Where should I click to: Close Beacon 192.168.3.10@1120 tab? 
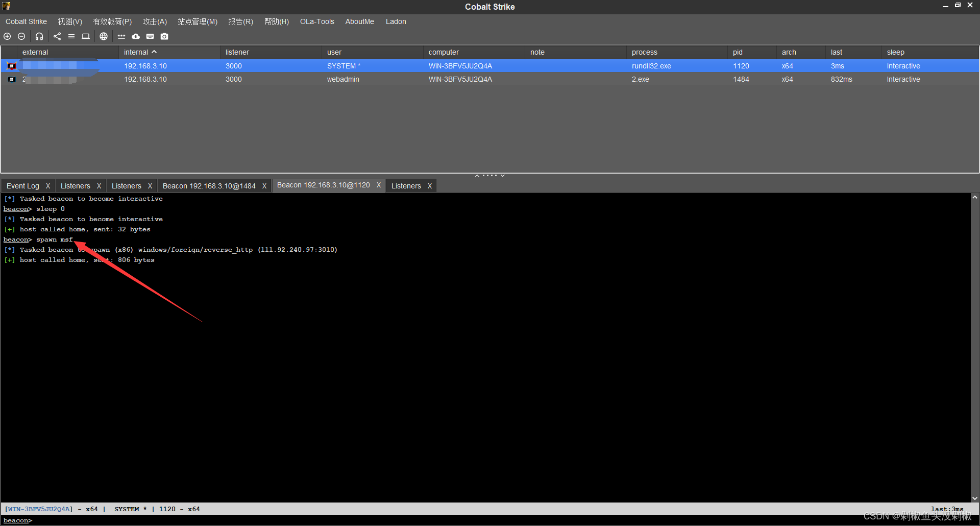click(379, 185)
